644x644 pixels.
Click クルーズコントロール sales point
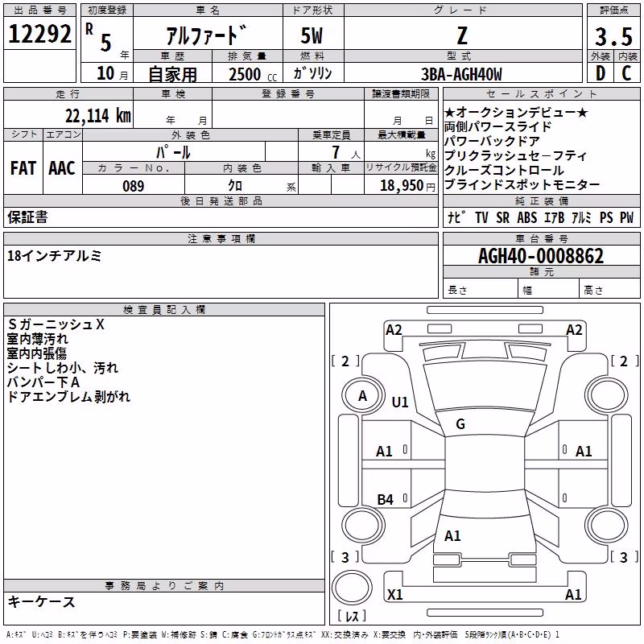[504, 170]
